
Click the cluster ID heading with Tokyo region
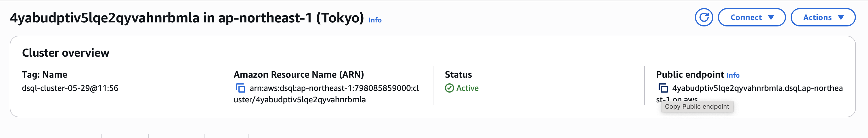187,18
